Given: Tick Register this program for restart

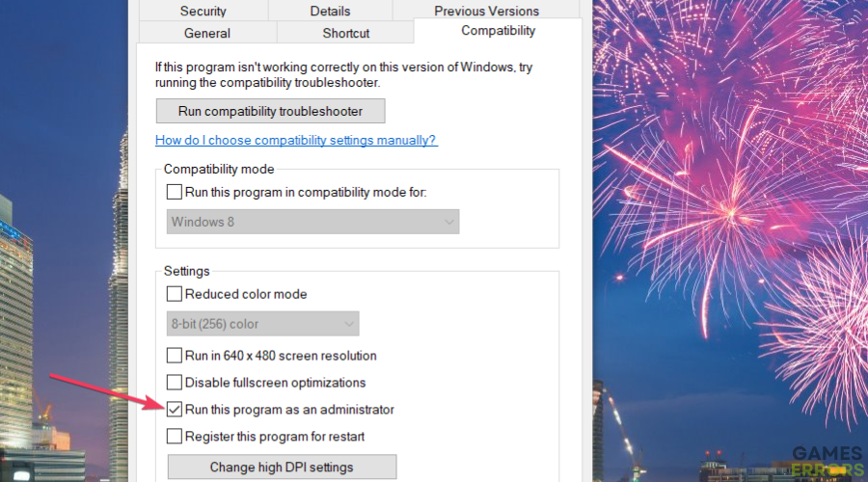Looking at the screenshot, I should pos(175,437).
